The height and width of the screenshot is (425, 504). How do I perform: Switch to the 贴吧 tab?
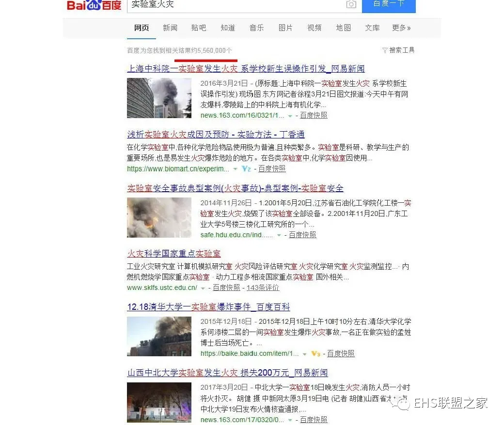199,28
